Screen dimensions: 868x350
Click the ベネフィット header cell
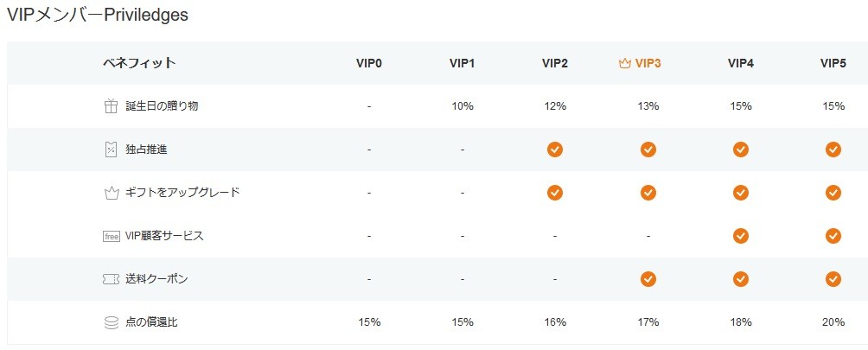[x=139, y=63]
